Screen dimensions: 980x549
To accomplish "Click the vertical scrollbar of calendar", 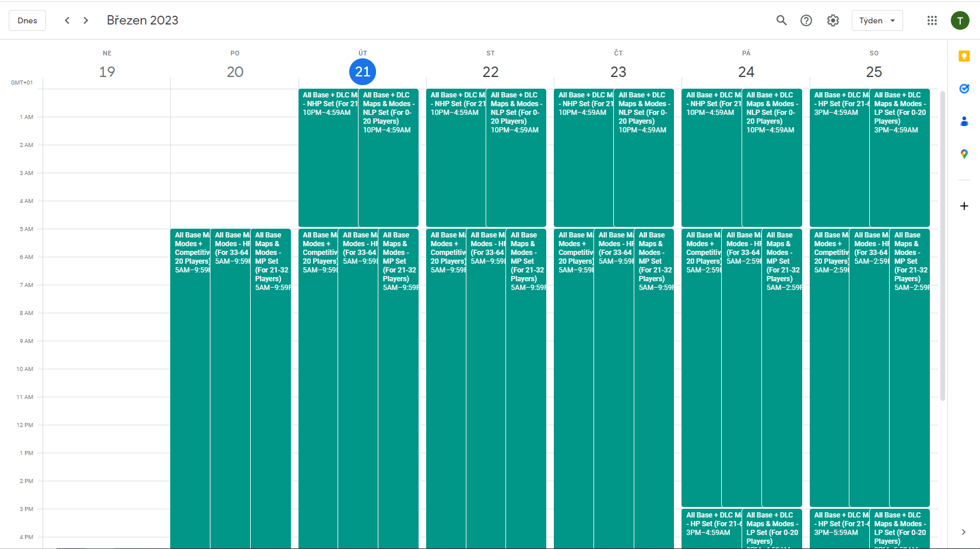I will click(942, 245).
